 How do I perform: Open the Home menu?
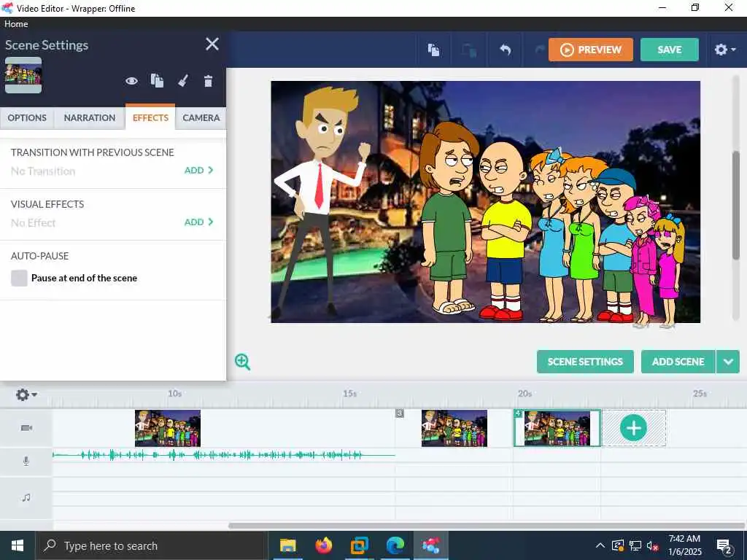click(16, 24)
